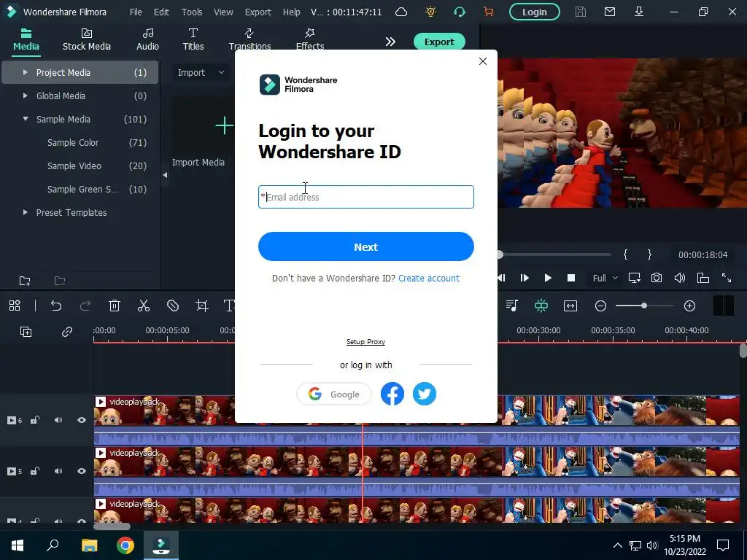Open the Import dropdown
This screenshot has height=560, width=747.
tap(200, 72)
